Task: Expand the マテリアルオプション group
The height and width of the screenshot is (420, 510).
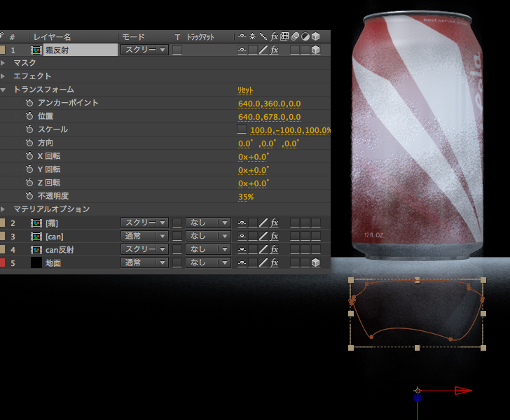Action: pos(4,209)
